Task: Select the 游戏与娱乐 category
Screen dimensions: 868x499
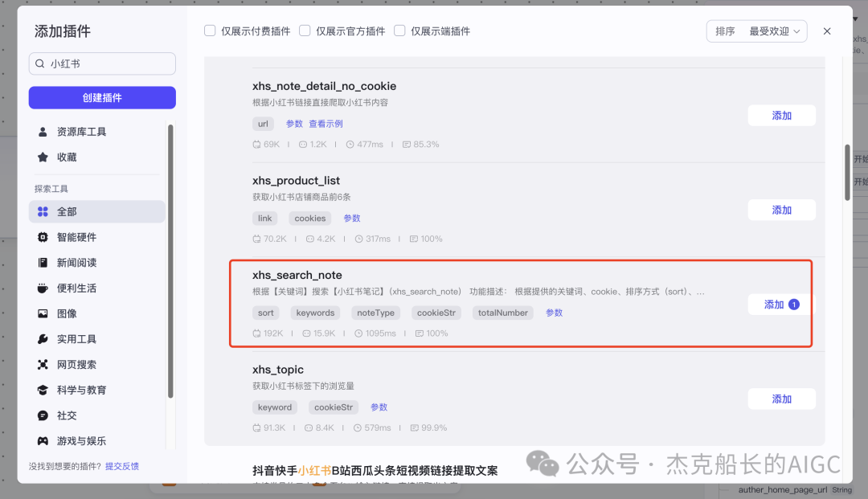Action: [97, 440]
